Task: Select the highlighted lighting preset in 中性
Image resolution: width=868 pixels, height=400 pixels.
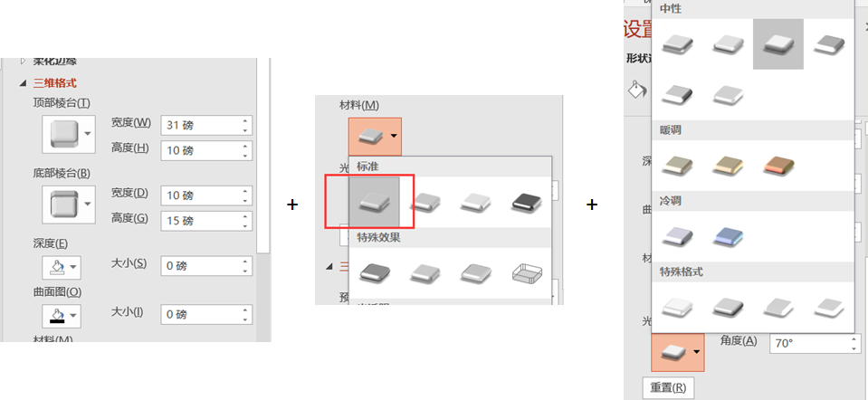Action: tap(778, 44)
